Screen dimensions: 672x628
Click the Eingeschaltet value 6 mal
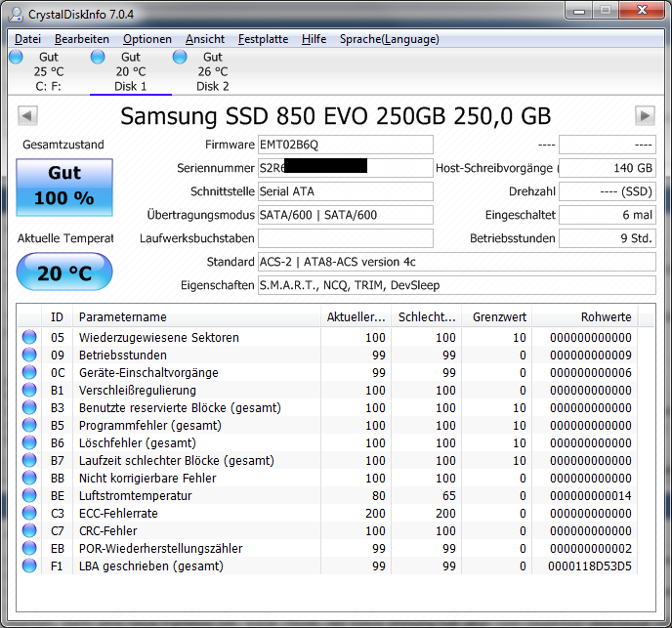tap(608, 215)
